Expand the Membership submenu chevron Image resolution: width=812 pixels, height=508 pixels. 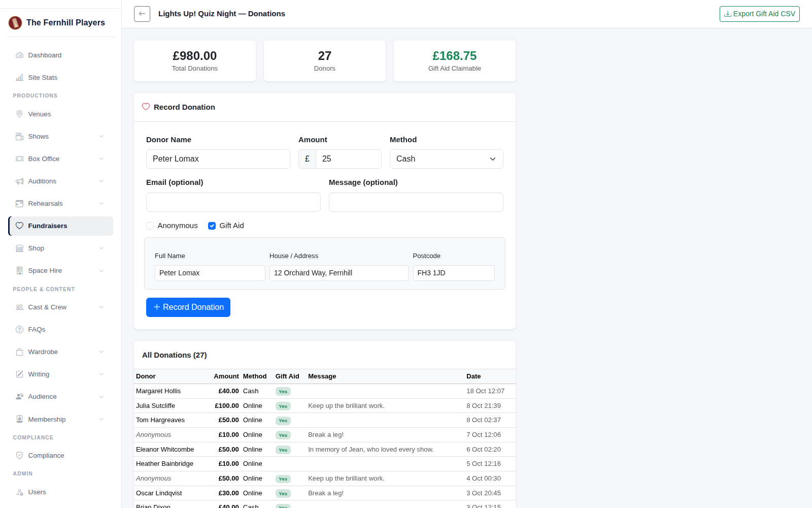[101, 420]
